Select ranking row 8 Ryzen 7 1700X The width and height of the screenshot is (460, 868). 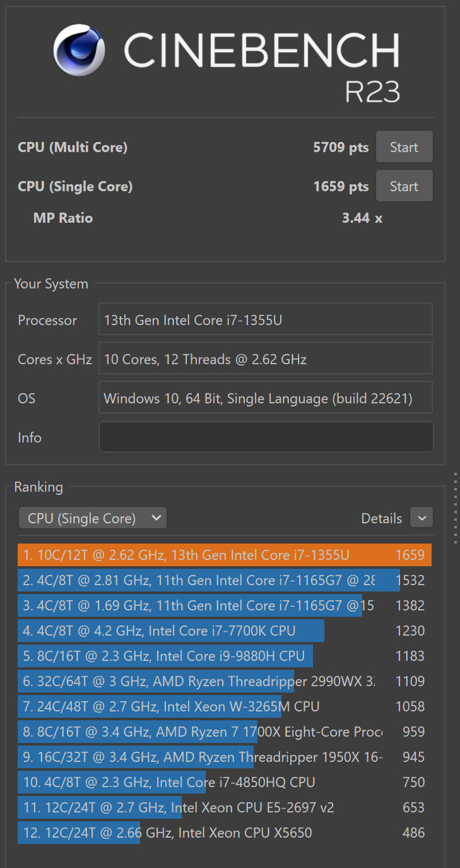[225, 732]
